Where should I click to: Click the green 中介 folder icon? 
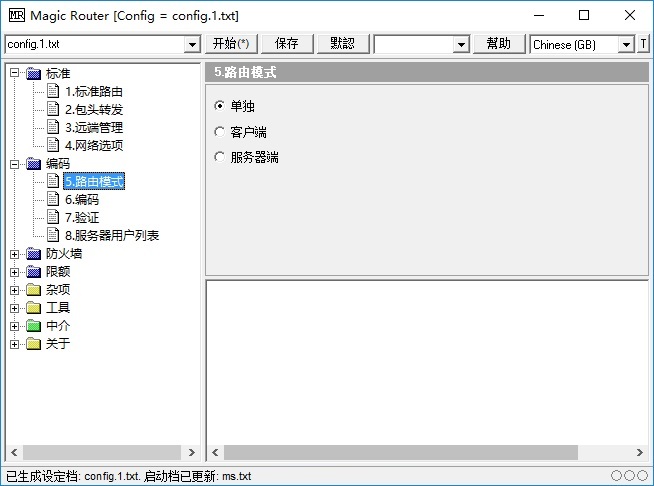tap(34, 326)
